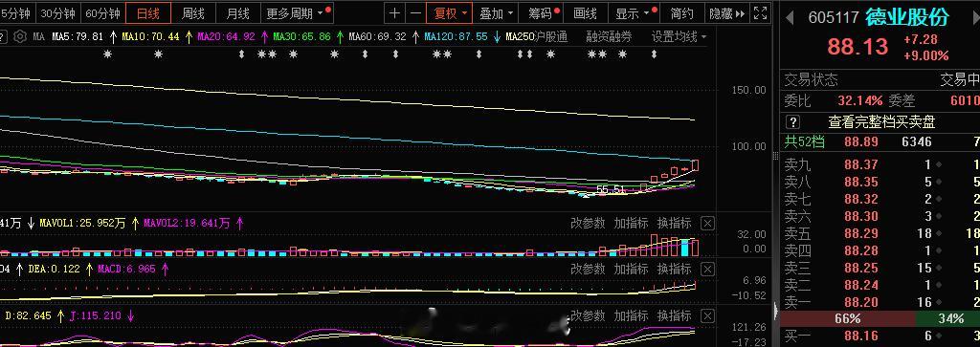Expand hidden toolbar items via 隐藏 arrows
Image resolution: width=980 pixels, height=347 pixels.
tap(727, 13)
